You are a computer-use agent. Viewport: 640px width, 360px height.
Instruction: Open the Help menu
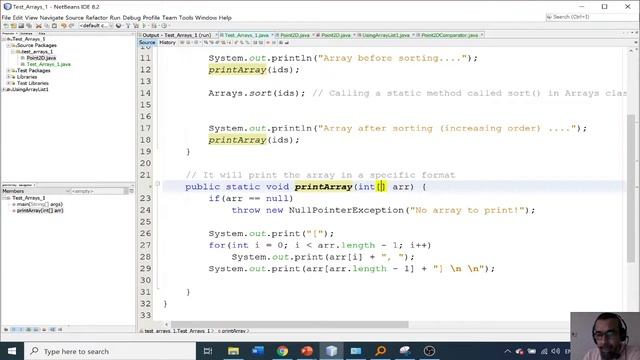click(x=225, y=18)
